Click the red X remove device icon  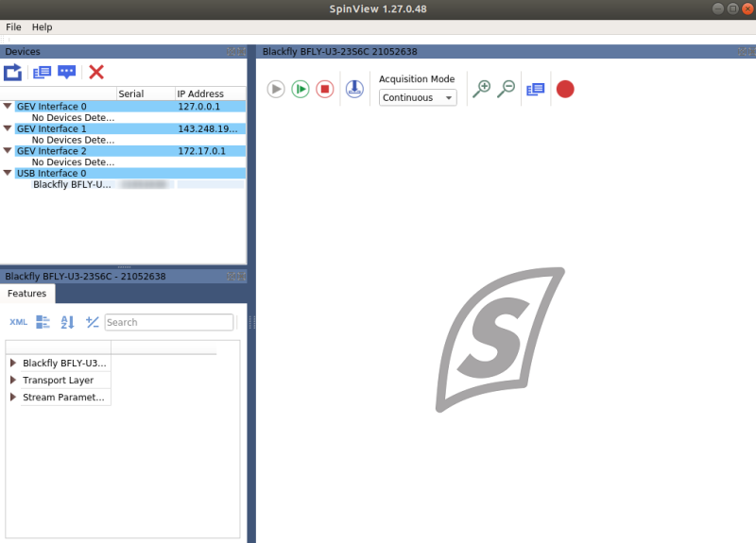[96, 73]
